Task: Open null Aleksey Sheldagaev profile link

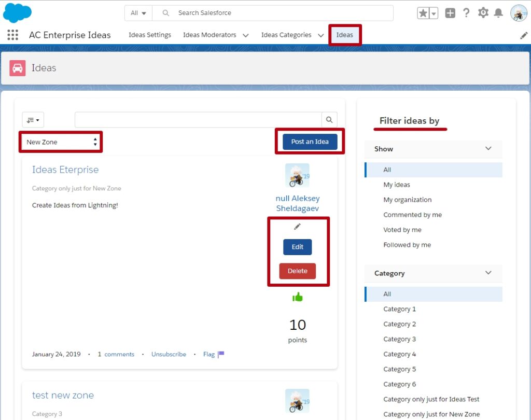Action: click(297, 203)
